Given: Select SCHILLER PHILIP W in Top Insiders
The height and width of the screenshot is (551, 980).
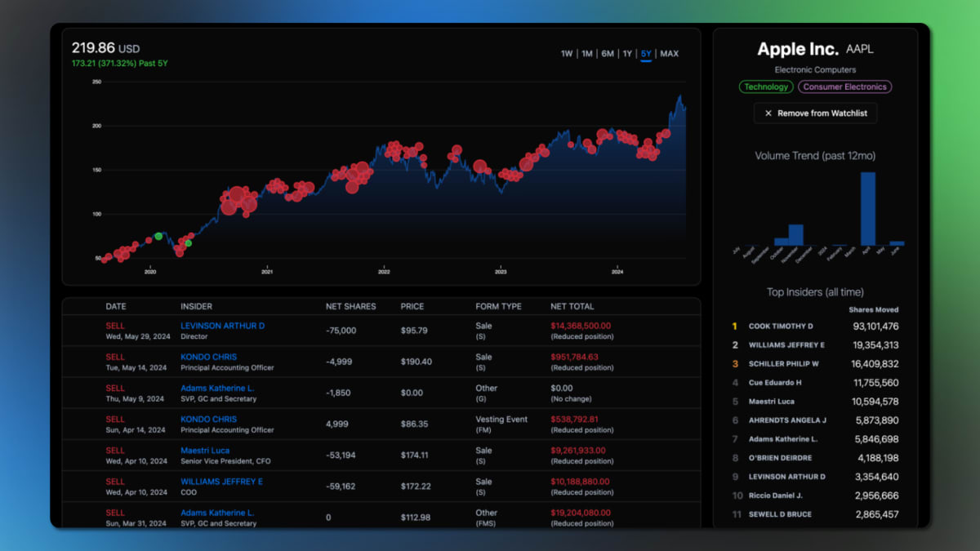Looking at the screenshot, I should 784,364.
